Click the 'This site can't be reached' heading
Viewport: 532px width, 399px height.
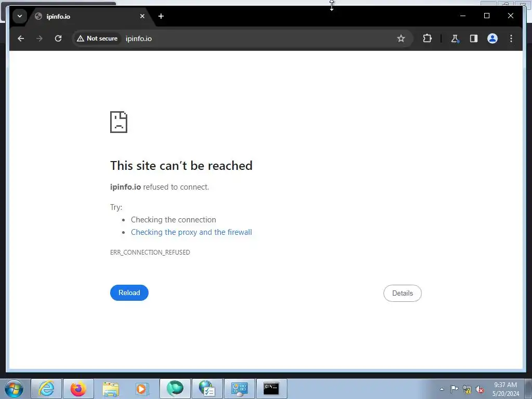point(181,166)
